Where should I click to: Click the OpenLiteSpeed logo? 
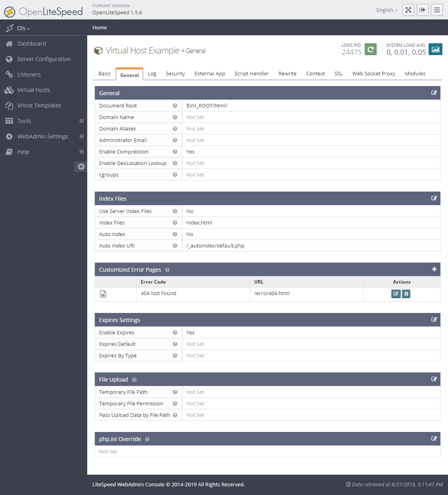pos(44,12)
